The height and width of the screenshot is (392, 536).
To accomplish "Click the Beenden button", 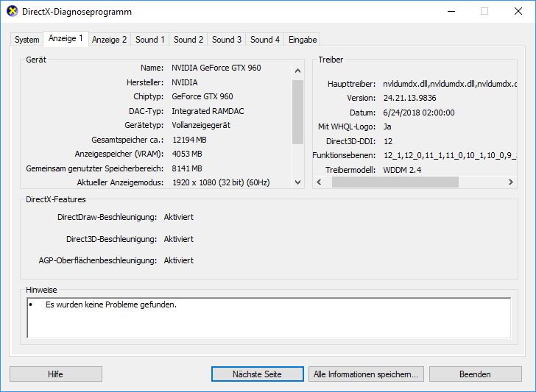I will [475, 374].
